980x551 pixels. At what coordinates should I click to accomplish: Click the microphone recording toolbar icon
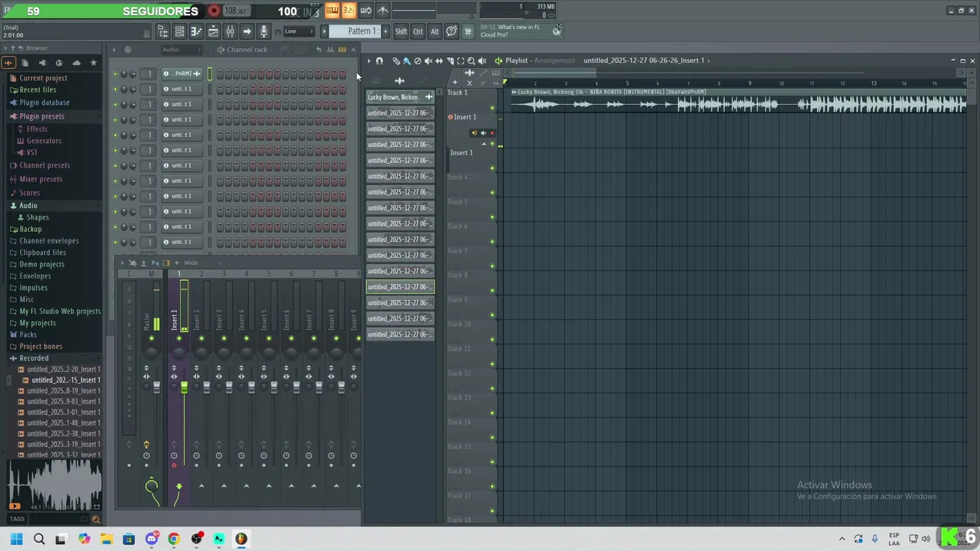pyautogui.click(x=263, y=31)
